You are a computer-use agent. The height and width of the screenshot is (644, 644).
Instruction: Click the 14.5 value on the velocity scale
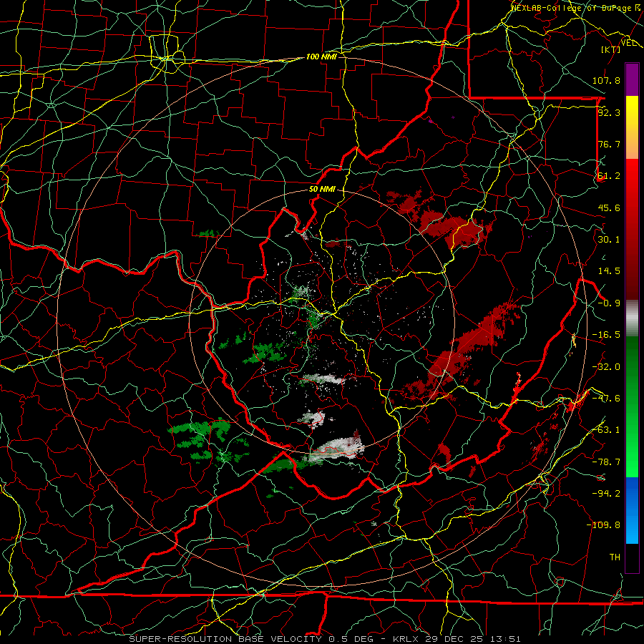click(609, 271)
